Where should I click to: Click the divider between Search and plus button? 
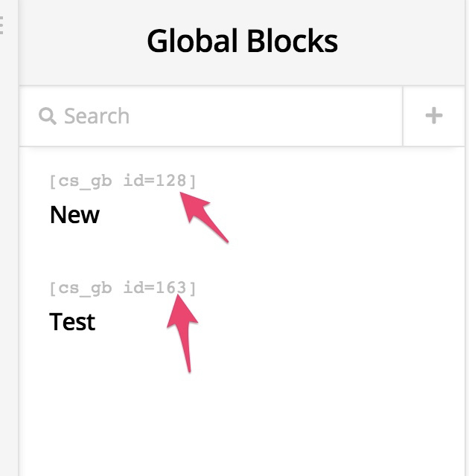[403, 116]
